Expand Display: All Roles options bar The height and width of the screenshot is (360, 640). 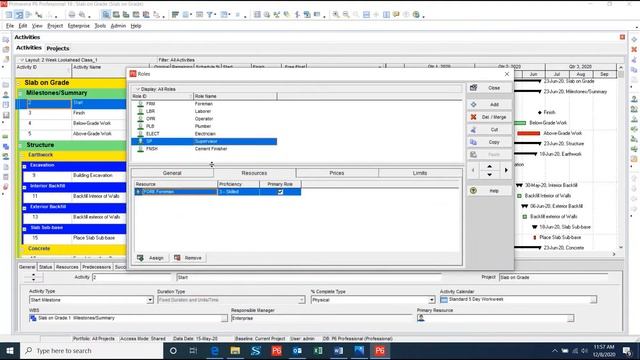[x=297, y=89]
